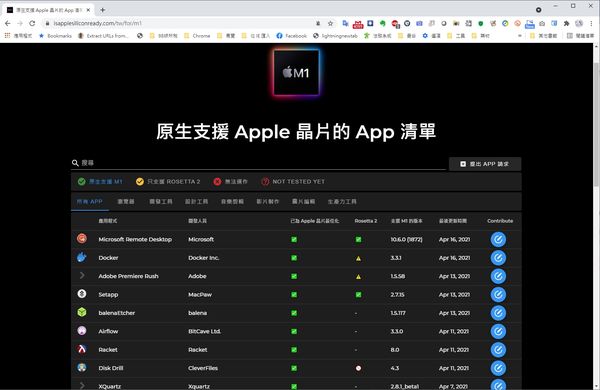Click the red Racket app icon
The image size is (600, 390).
pos(82,349)
